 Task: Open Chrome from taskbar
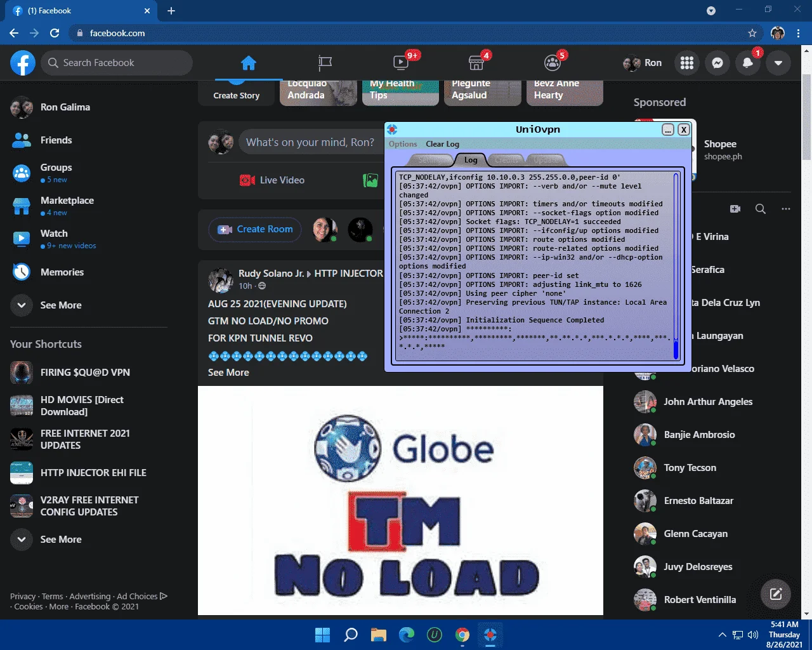tap(462, 635)
